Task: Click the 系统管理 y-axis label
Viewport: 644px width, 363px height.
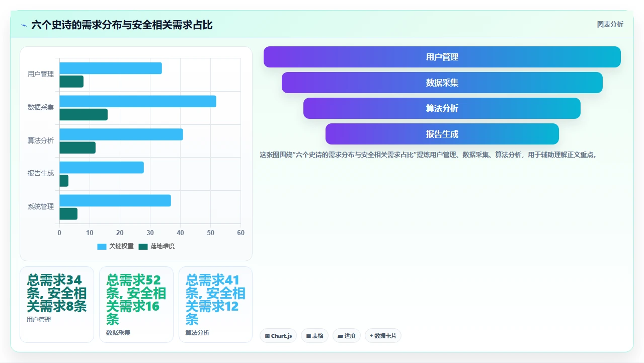Action: (41, 207)
